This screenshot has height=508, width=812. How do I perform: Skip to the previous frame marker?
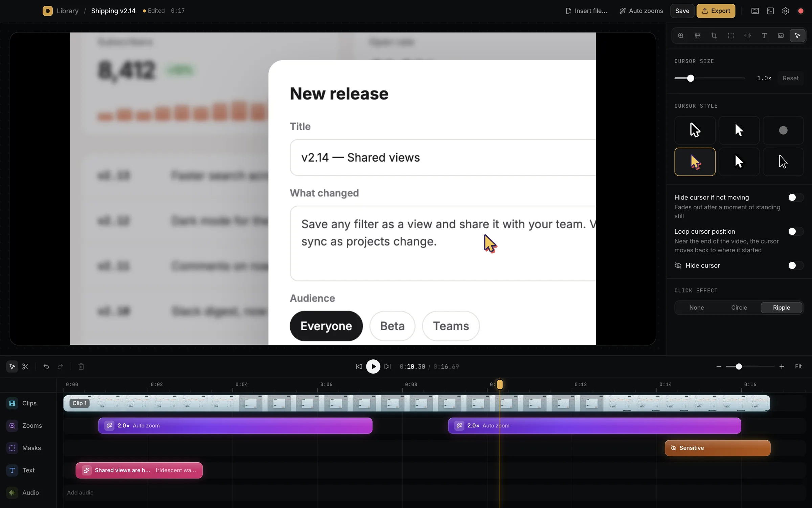click(x=359, y=366)
